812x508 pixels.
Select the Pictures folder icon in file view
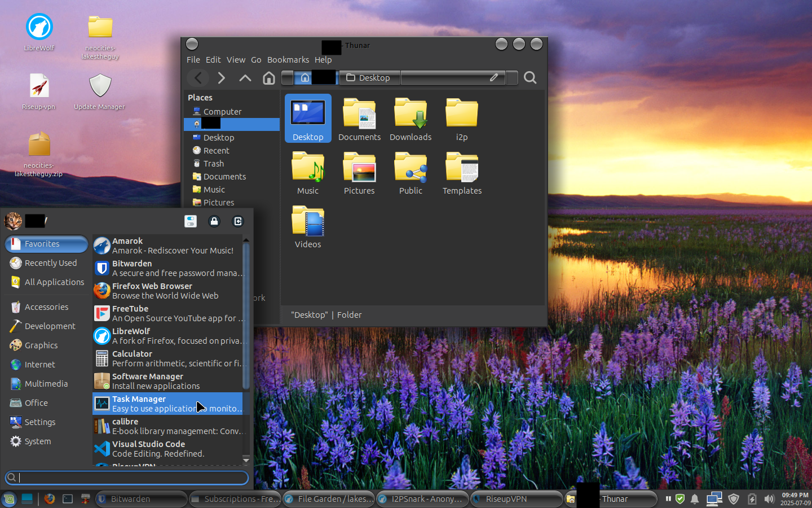click(x=359, y=173)
